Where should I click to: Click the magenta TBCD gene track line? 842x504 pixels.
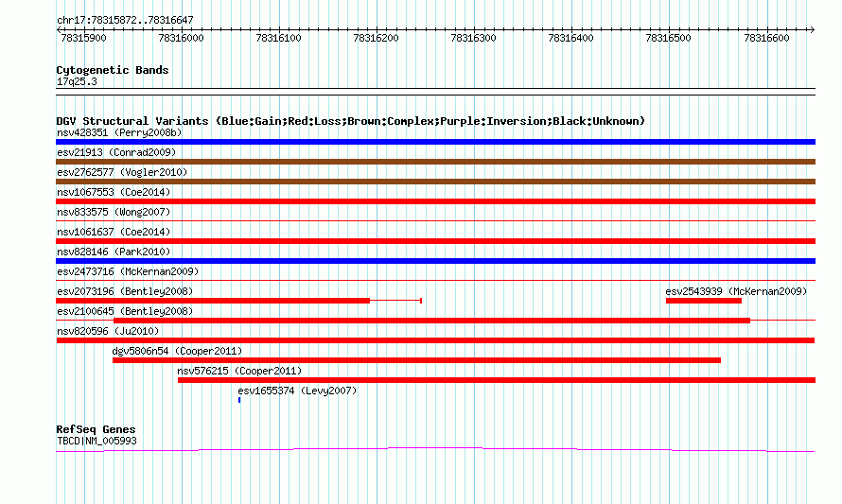click(435, 449)
